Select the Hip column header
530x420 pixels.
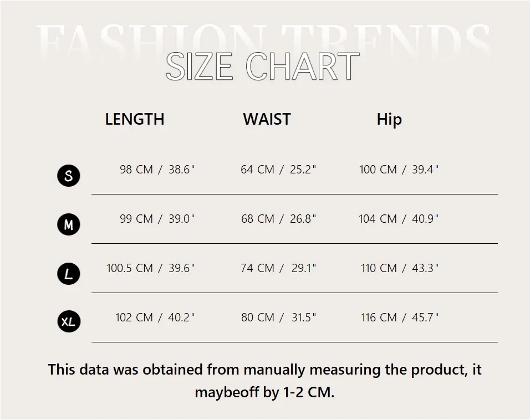[389, 120]
